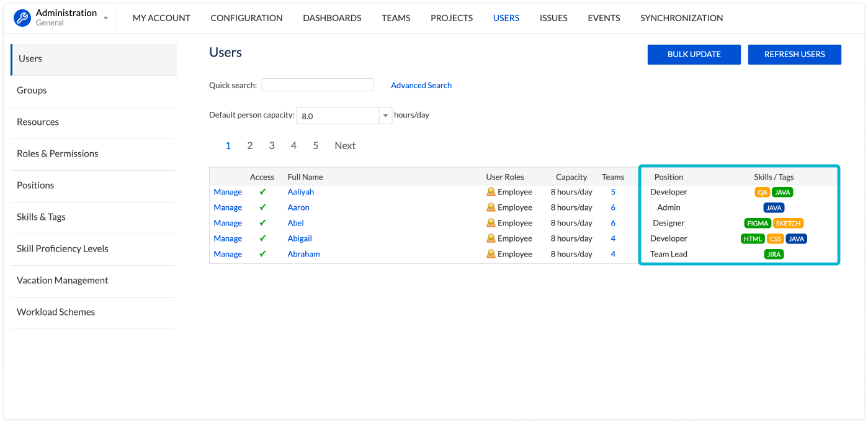Click the green access checkmark for Aaron

(x=262, y=207)
